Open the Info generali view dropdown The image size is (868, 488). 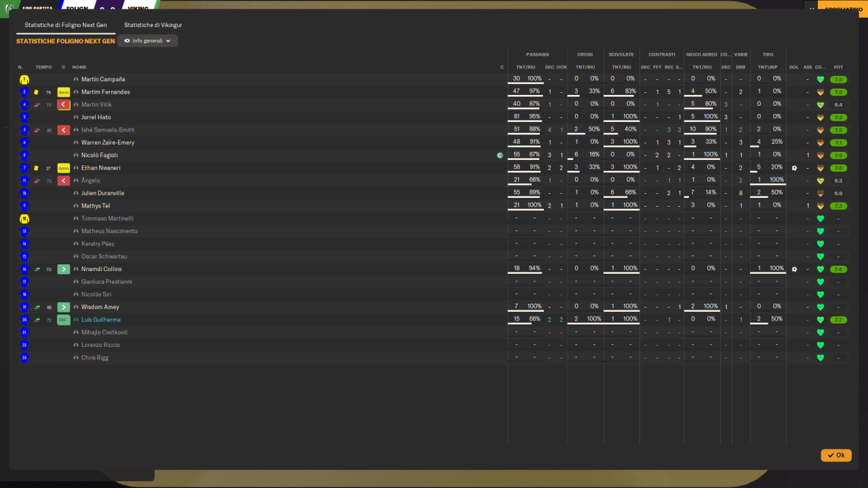click(x=148, y=41)
